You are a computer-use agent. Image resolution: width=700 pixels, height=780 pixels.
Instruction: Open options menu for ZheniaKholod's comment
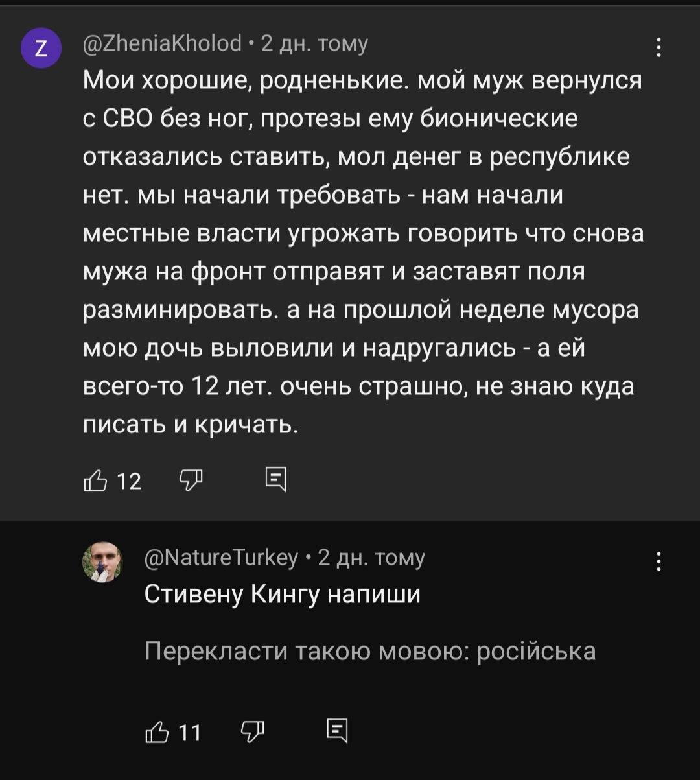[659, 47]
